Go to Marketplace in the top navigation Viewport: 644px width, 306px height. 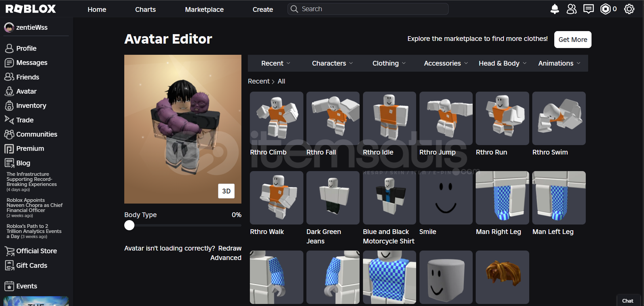(204, 9)
